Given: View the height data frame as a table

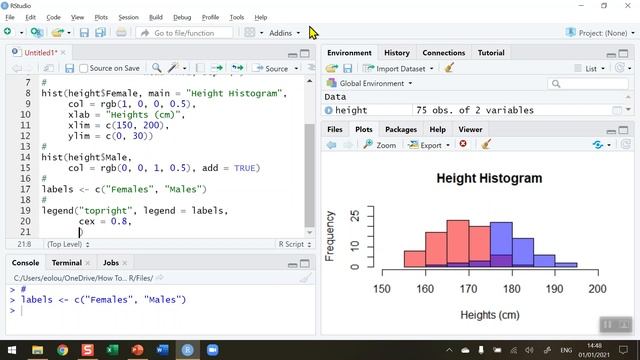Looking at the screenshot, I should [617, 110].
